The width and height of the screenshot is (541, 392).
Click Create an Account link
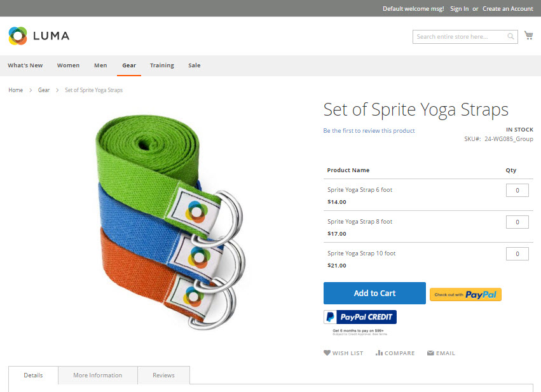[507, 8]
